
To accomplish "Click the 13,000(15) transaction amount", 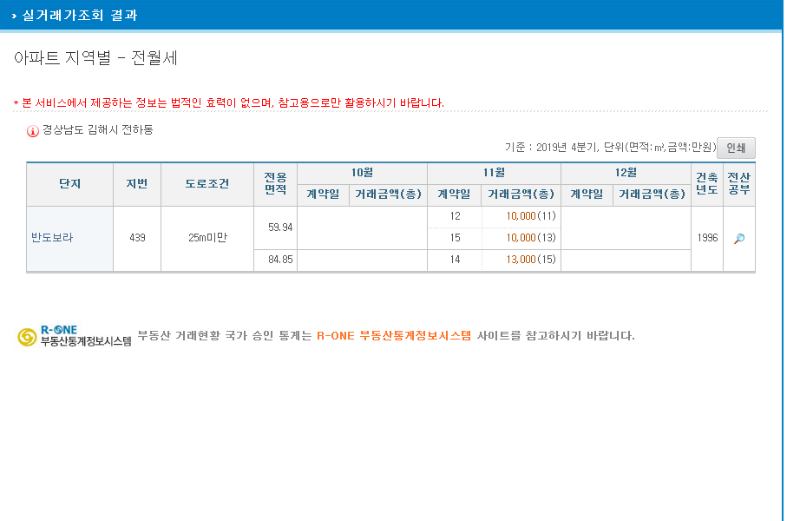I will point(531,259).
